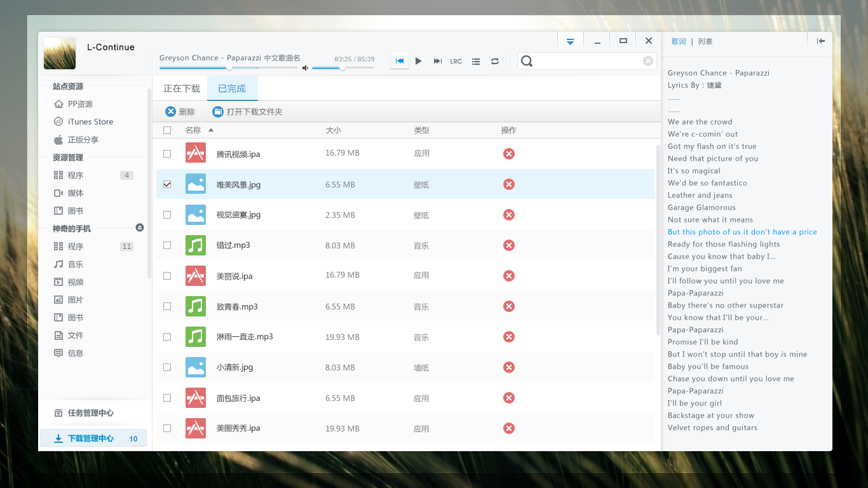Open 下载管理中心
Image resolution: width=868 pixels, height=488 pixels.
point(93,438)
